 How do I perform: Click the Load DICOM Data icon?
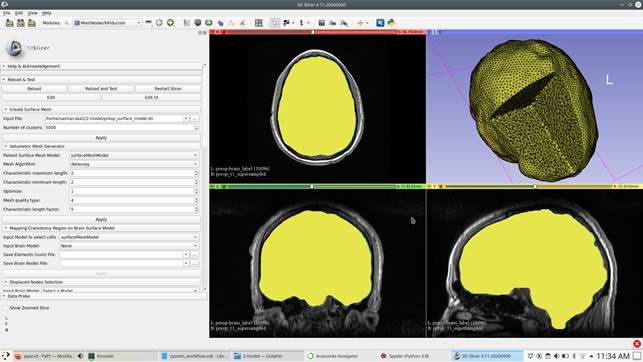pyautogui.click(x=21, y=23)
